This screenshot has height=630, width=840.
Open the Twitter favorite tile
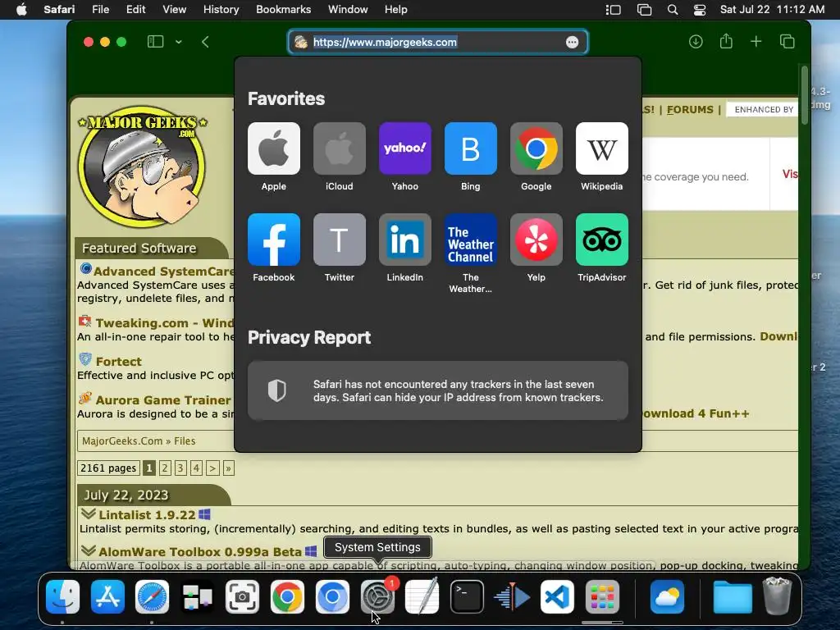pyautogui.click(x=340, y=240)
